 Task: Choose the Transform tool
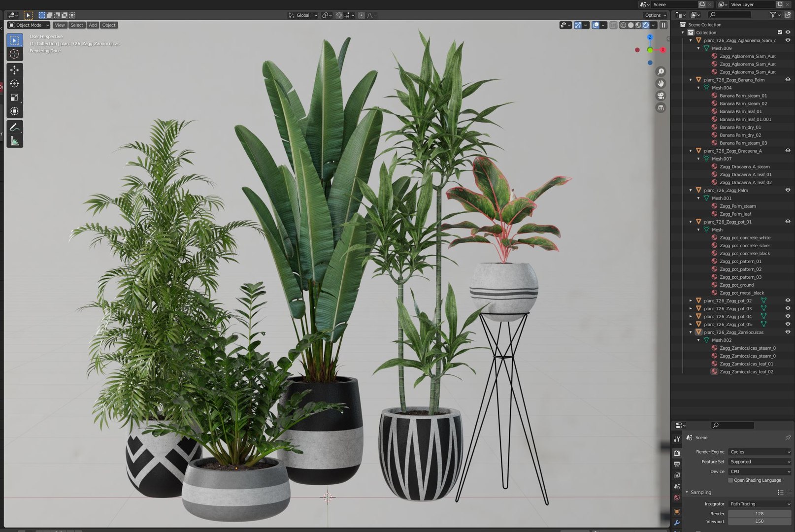click(x=14, y=111)
